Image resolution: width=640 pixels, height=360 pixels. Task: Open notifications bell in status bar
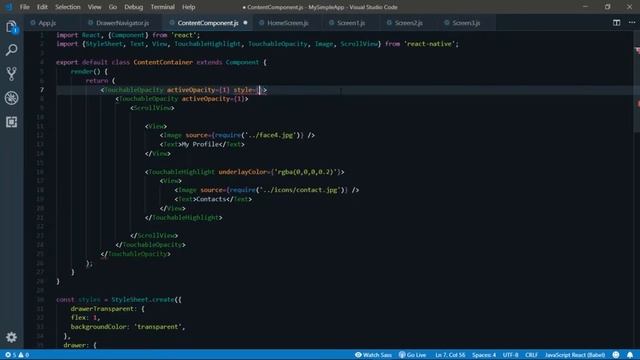(630, 355)
